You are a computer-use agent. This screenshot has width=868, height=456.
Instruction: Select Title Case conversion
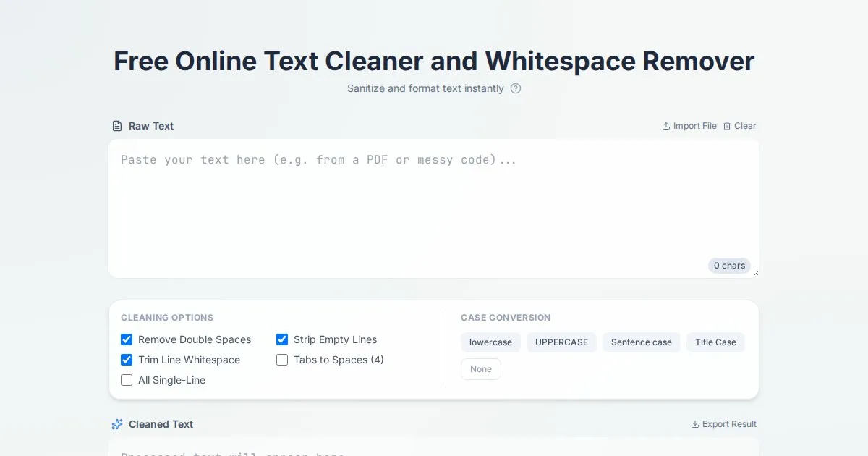click(x=715, y=342)
